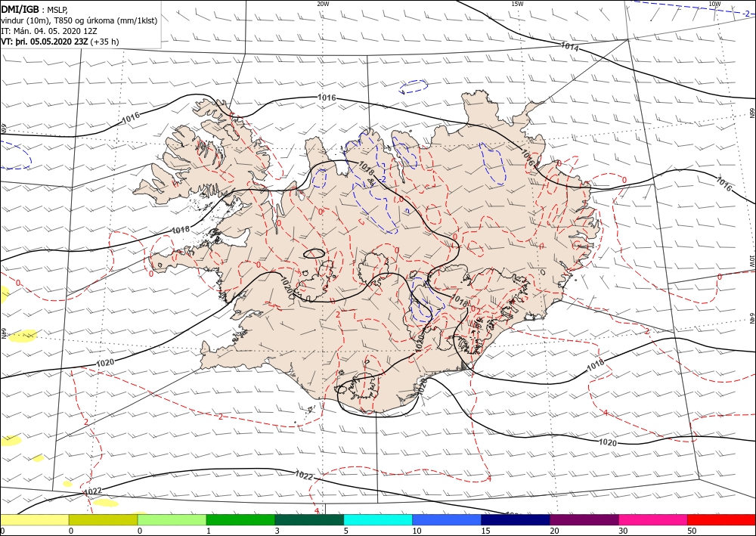This screenshot has width=756, height=536.
Task: Click the legend value '3'
Action: (277, 531)
